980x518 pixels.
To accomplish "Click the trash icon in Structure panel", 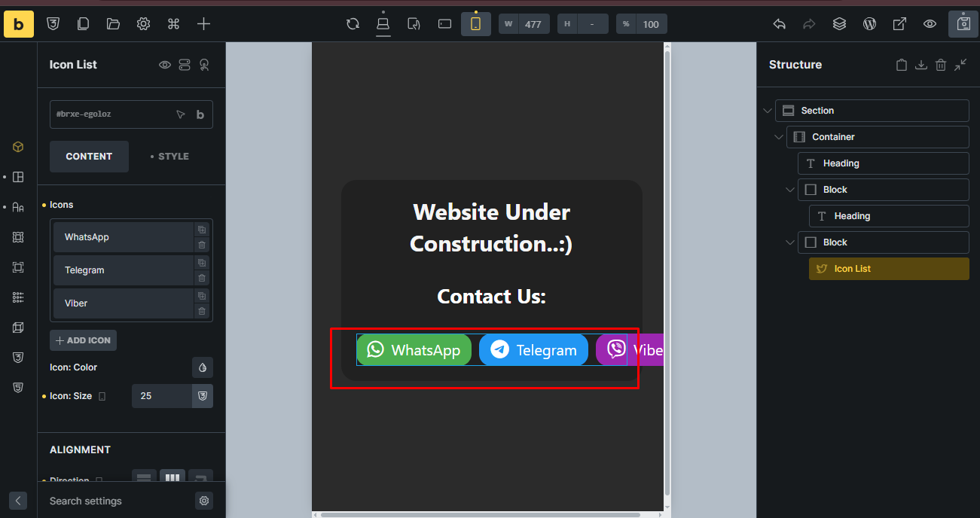I will 940,66.
